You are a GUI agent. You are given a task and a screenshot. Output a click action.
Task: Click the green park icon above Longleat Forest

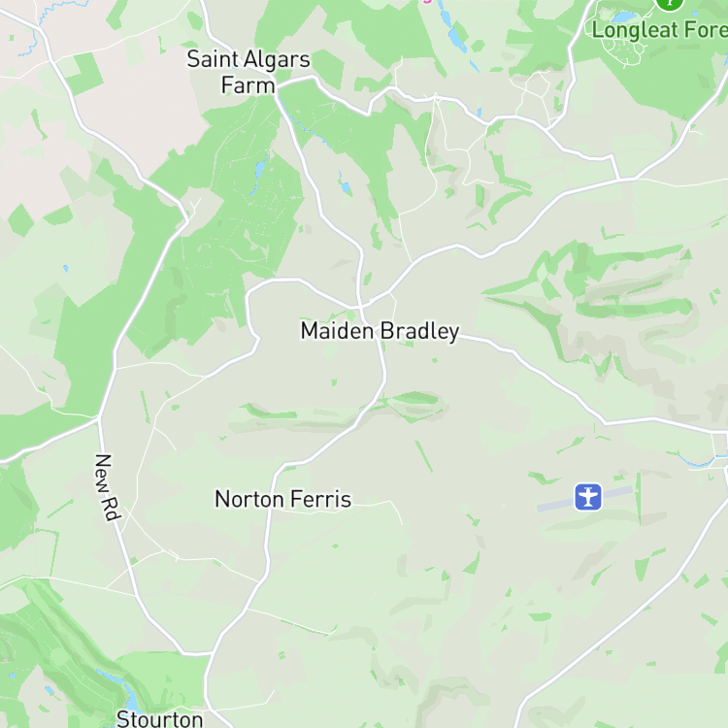670,4
